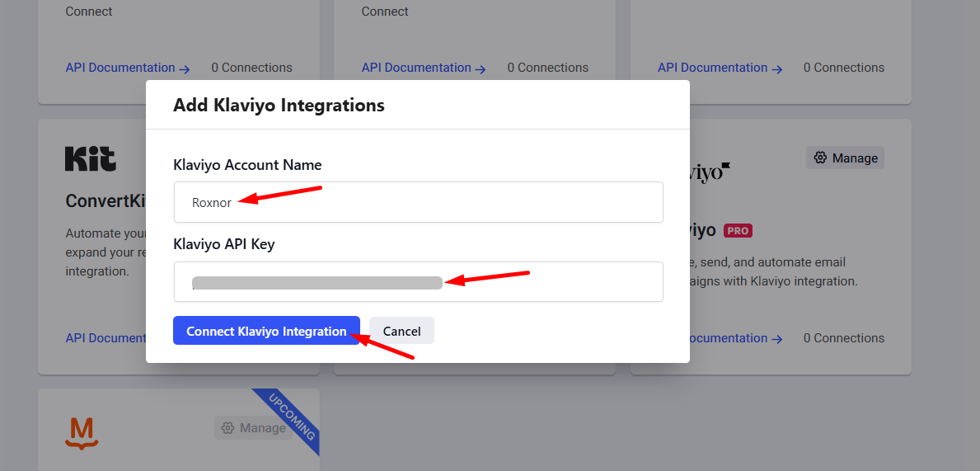This screenshot has width=980, height=471.
Task: Click 0 Connections text in top-right card
Action: (x=844, y=68)
